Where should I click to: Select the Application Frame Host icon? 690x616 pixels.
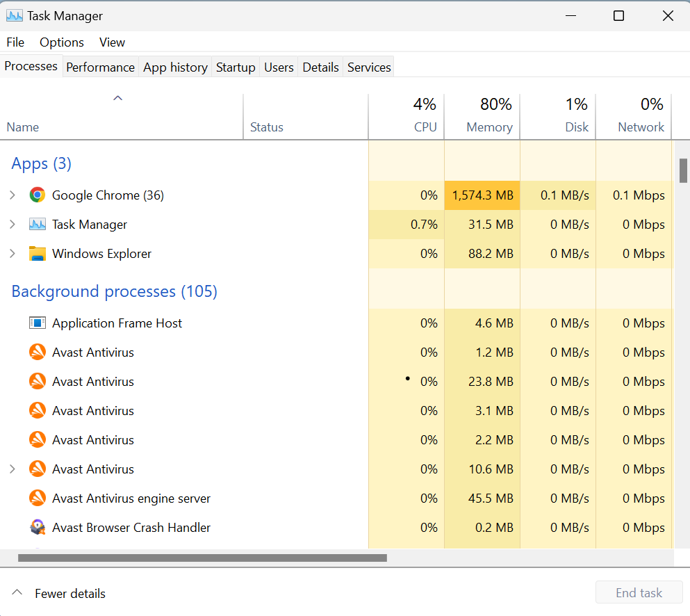[38, 323]
